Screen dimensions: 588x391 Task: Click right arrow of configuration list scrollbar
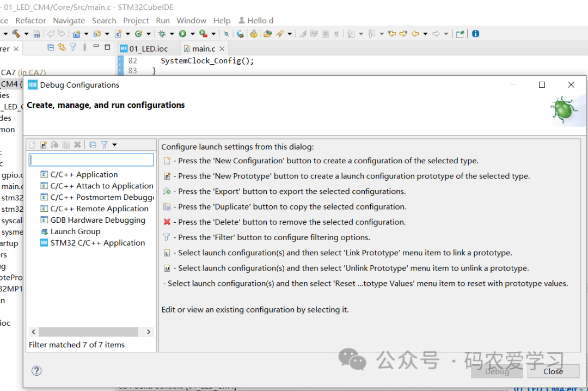[x=149, y=332]
